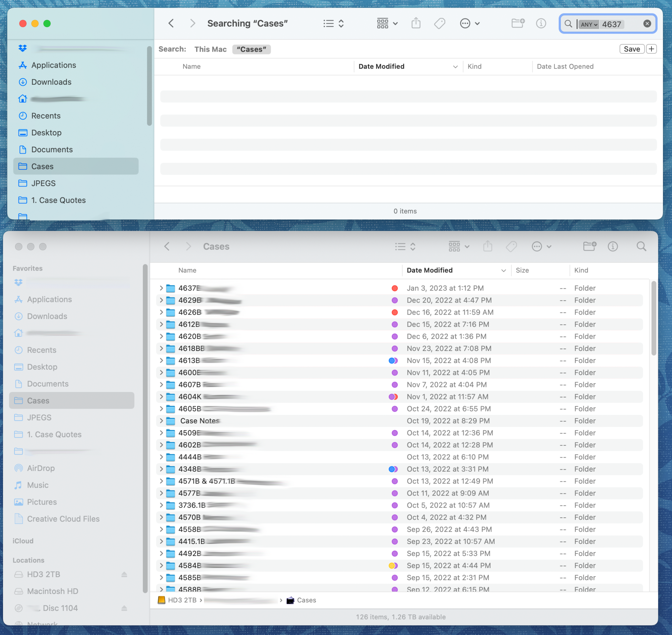672x635 pixels.
Task: Click the Edit Tags icon in search window
Action: [439, 23]
